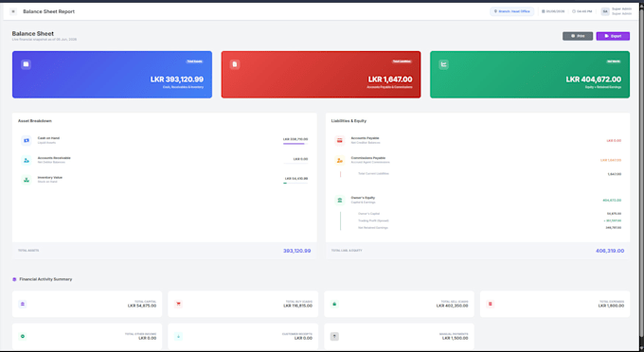Select LKR 1,647.00 on red card
Screen dimensions: 644x352
coord(390,79)
